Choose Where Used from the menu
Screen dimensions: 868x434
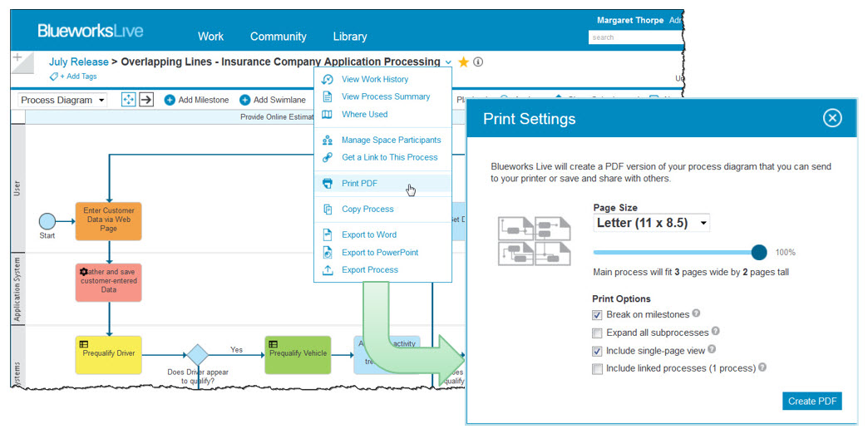364,115
